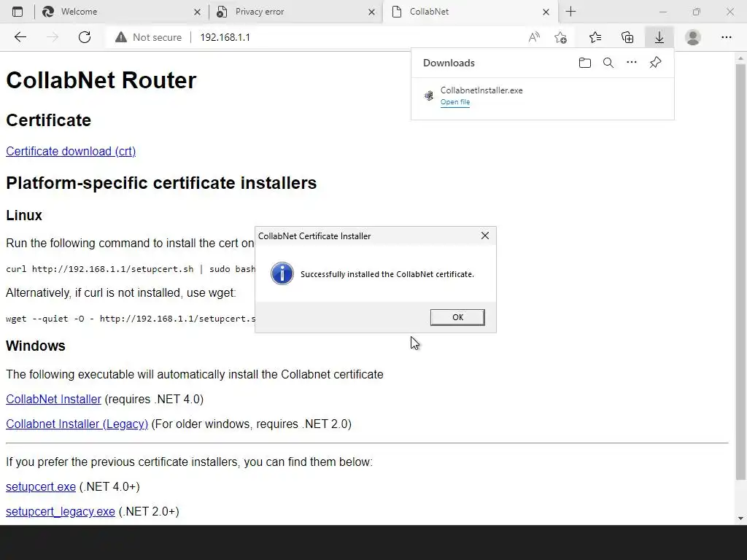The height and width of the screenshot is (560, 747).
Task: Open Read aloud from address bar
Action: pos(534,37)
